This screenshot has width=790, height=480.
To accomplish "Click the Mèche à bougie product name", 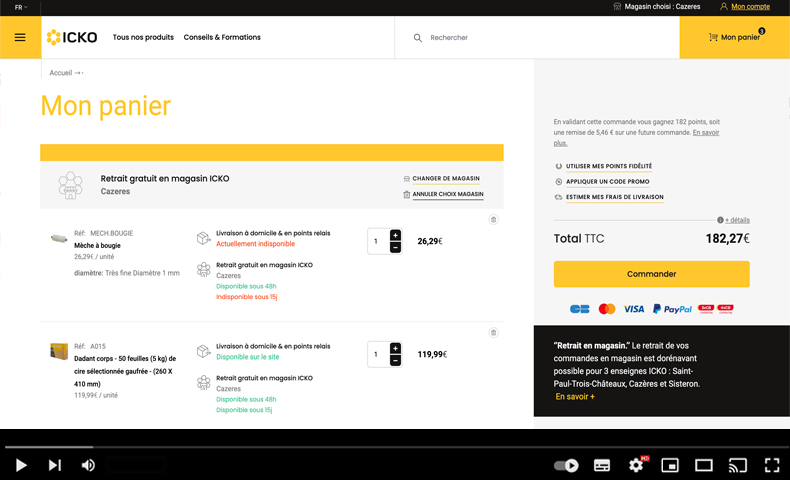I will (97, 246).
